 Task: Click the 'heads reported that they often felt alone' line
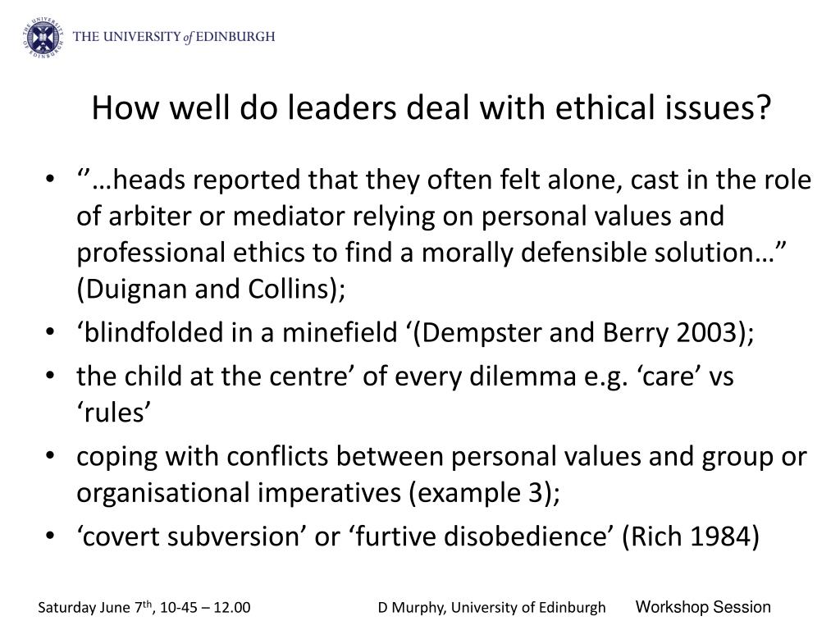coord(444,180)
